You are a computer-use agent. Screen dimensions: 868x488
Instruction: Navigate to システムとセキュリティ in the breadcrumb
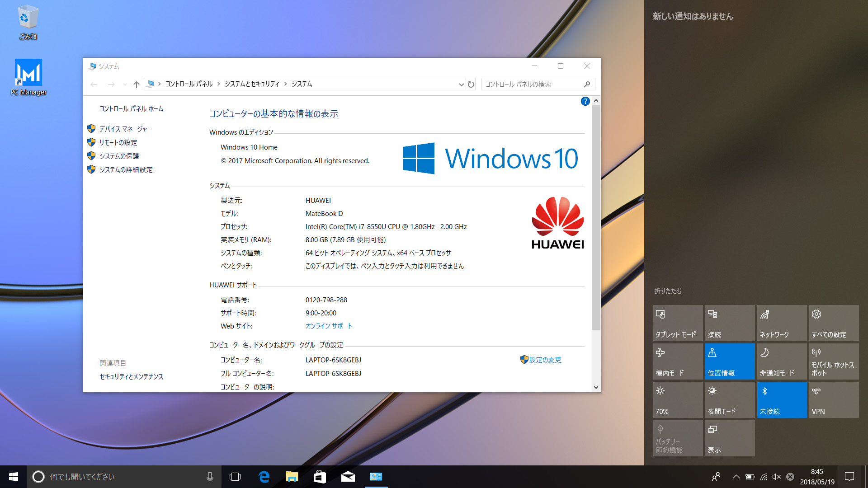tap(252, 84)
